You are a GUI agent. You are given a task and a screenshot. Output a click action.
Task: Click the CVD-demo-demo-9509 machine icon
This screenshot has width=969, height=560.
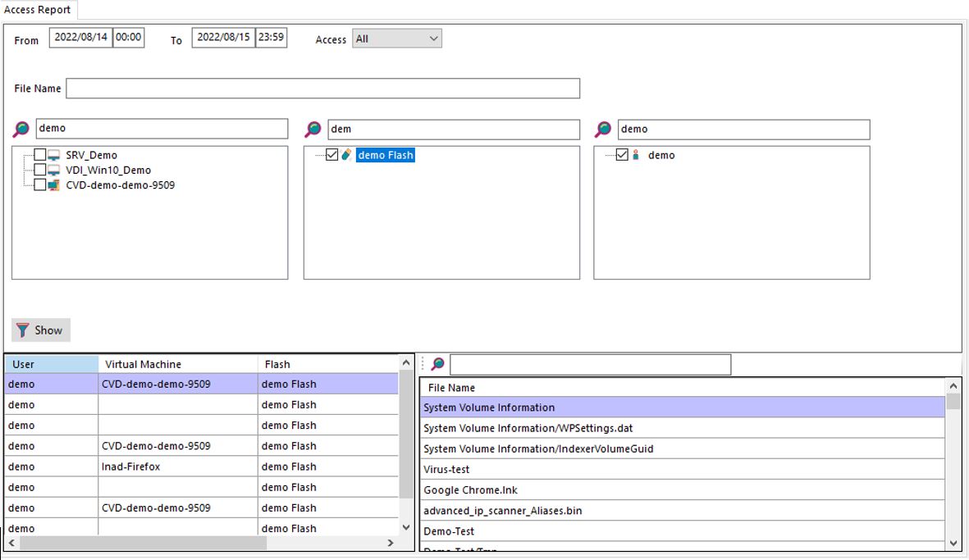click(x=54, y=185)
